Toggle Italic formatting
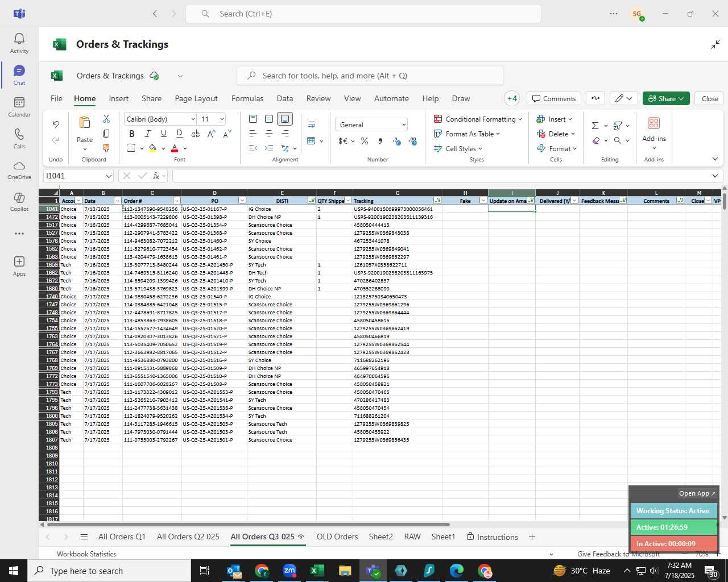This screenshot has height=582, width=728. (x=147, y=134)
